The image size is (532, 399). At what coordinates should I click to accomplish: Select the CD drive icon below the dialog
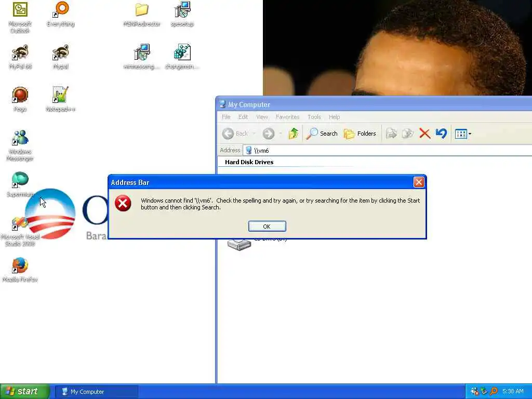[239, 244]
